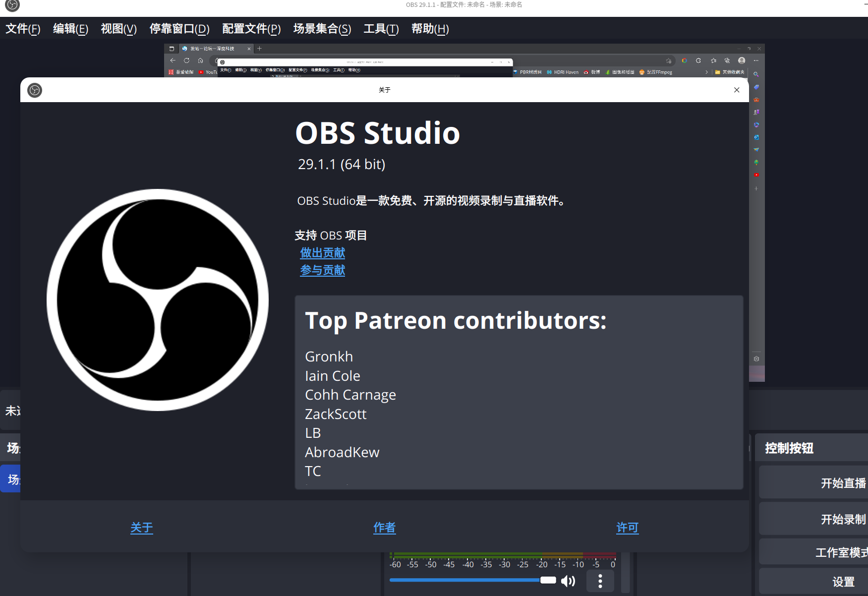Show the 许可 license link
Image resolution: width=868 pixels, height=596 pixels.
628,528
